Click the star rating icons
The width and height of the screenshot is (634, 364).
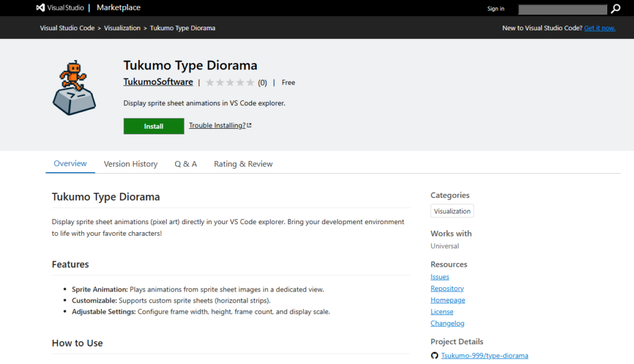pos(230,82)
